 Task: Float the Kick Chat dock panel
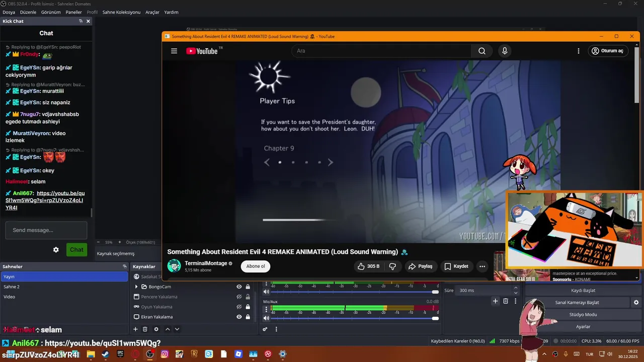coord(80,21)
